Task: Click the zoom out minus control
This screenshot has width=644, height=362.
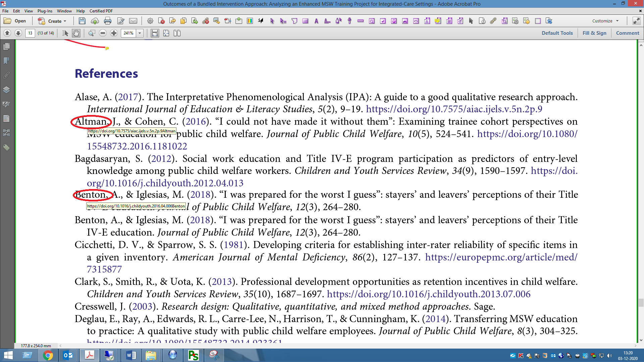Action: pyautogui.click(x=103, y=33)
